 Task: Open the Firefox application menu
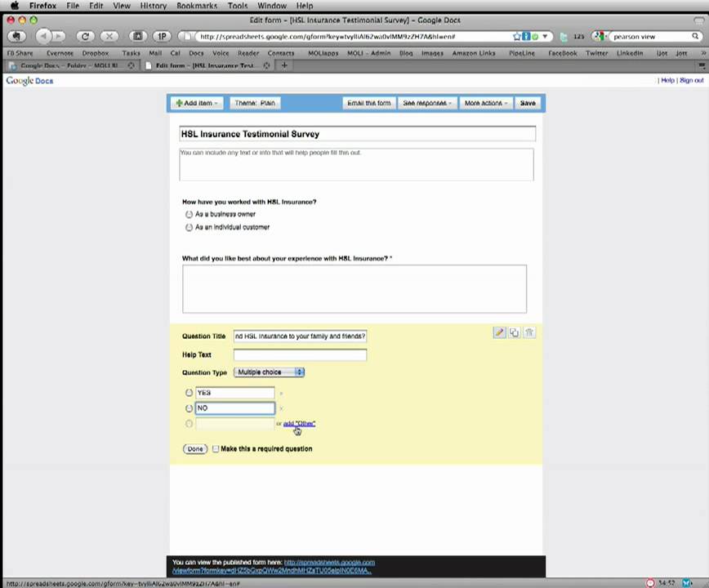tap(42, 6)
